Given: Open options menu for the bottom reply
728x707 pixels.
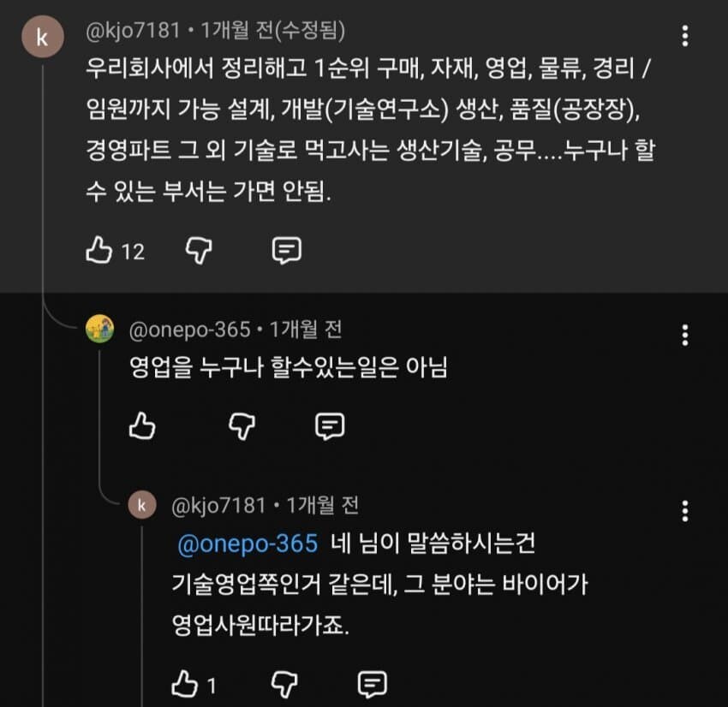Looking at the screenshot, I should [x=684, y=511].
